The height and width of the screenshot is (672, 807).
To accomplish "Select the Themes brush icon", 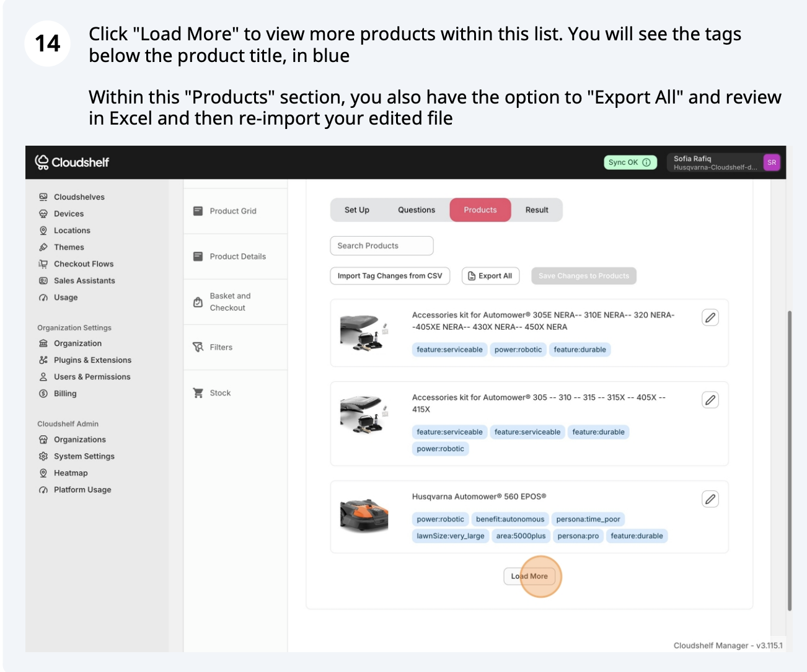I will (43, 247).
